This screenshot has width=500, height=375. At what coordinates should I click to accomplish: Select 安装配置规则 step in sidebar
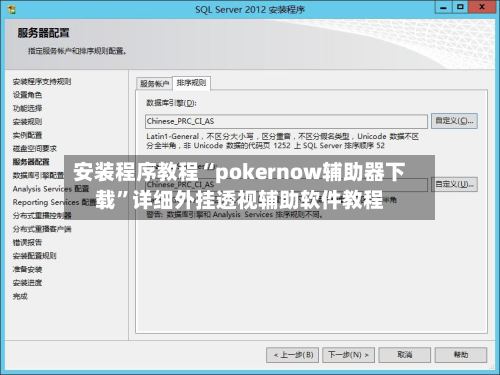[x=34, y=256]
